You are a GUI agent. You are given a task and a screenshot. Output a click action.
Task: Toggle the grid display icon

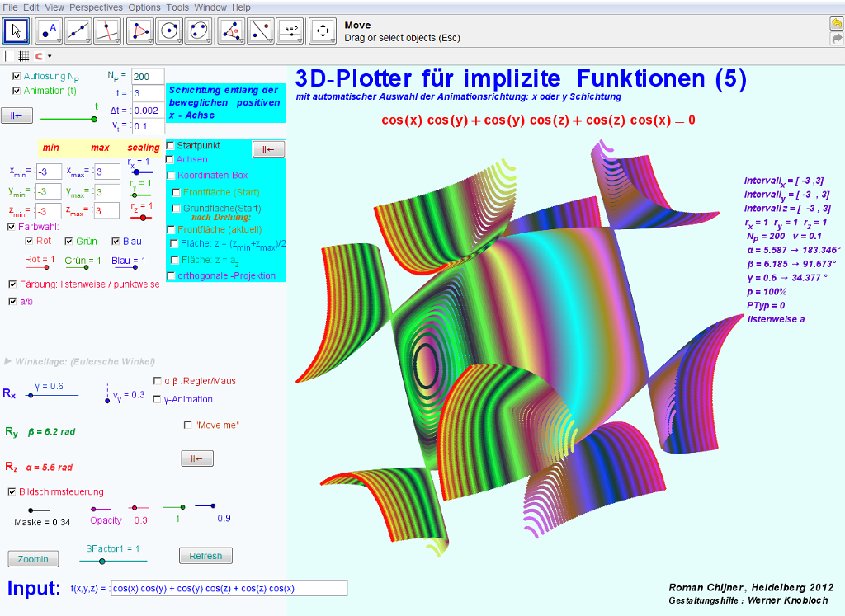click(23, 56)
